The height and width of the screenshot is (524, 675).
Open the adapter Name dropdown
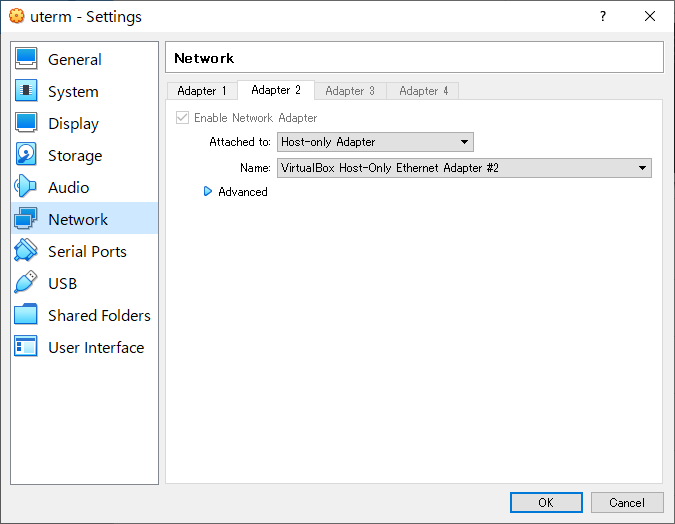(464, 168)
